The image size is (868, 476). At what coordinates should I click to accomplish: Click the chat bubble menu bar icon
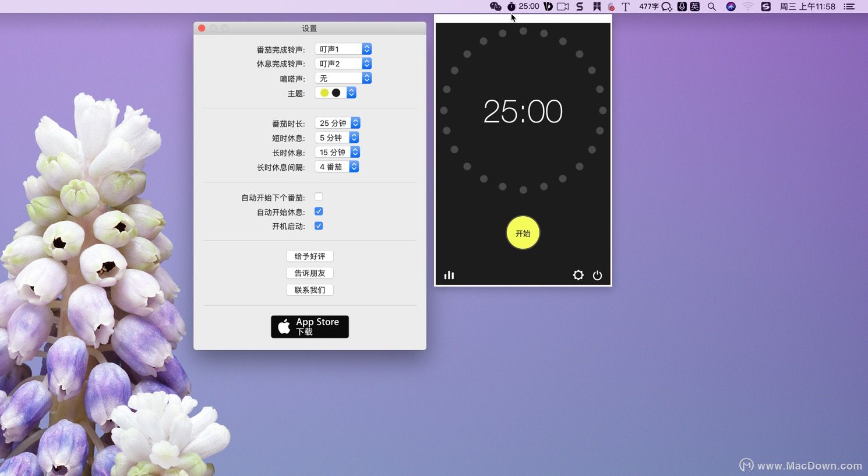(x=667, y=6)
